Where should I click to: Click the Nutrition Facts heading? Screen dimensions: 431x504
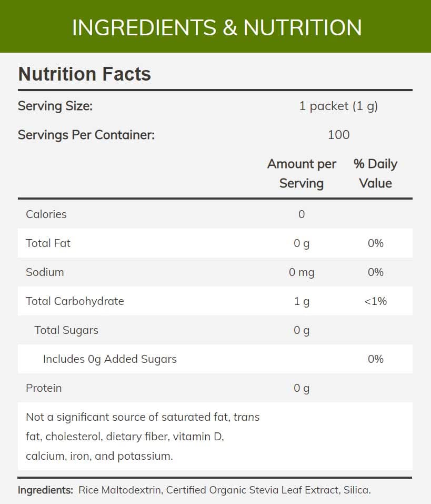[85, 74]
